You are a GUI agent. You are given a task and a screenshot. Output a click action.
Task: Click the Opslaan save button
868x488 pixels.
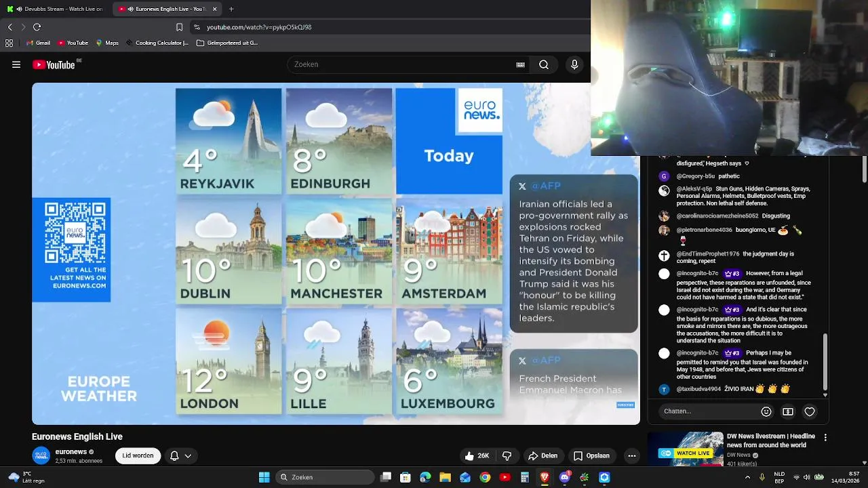[x=591, y=455]
